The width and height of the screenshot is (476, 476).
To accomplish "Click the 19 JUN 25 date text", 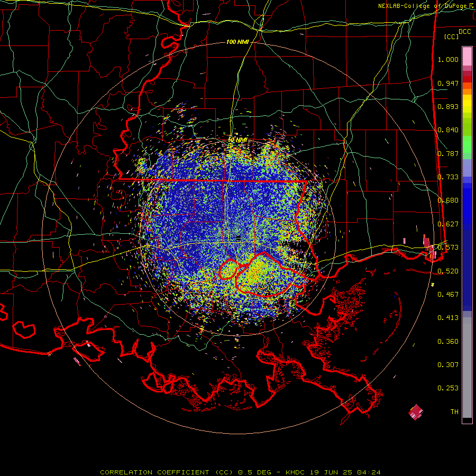I will (x=331, y=472).
